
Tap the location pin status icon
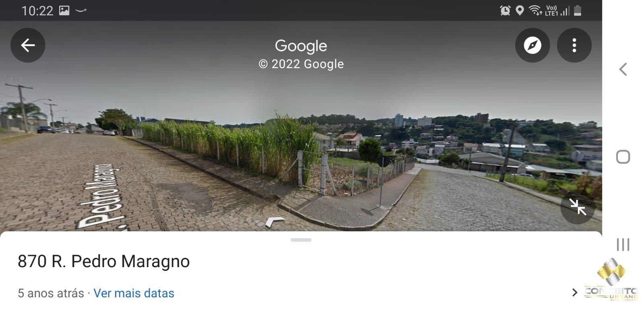pyautogui.click(x=520, y=10)
